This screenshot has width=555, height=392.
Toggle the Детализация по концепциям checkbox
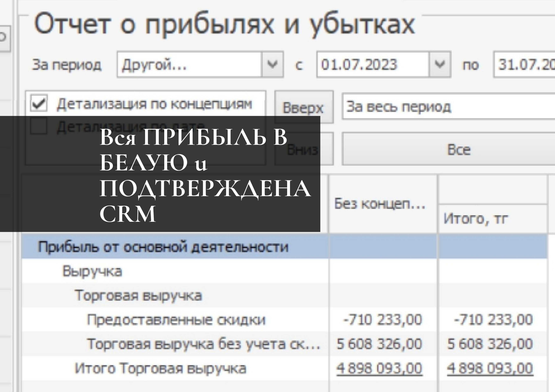pos(39,103)
